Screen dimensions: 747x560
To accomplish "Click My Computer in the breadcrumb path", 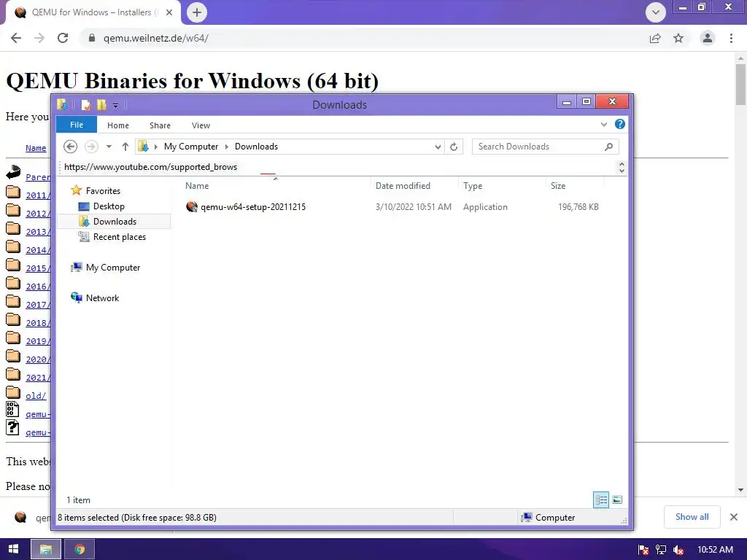I will 191,147.
